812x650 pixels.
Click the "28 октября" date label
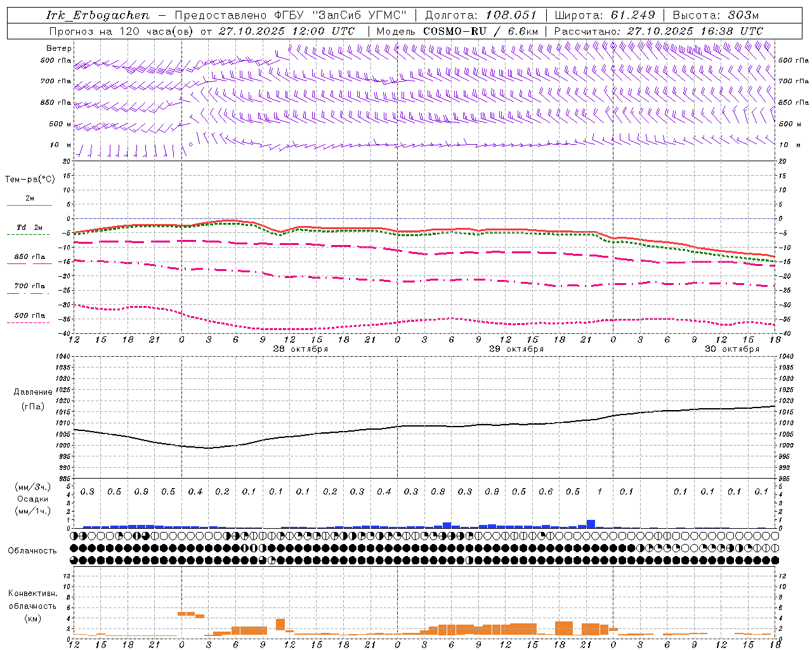click(300, 349)
